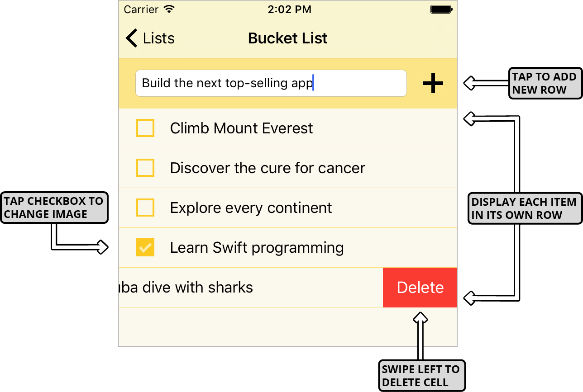Tap the plus icon to add new row
This screenshot has height=392, width=583.
click(x=433, y=83)
